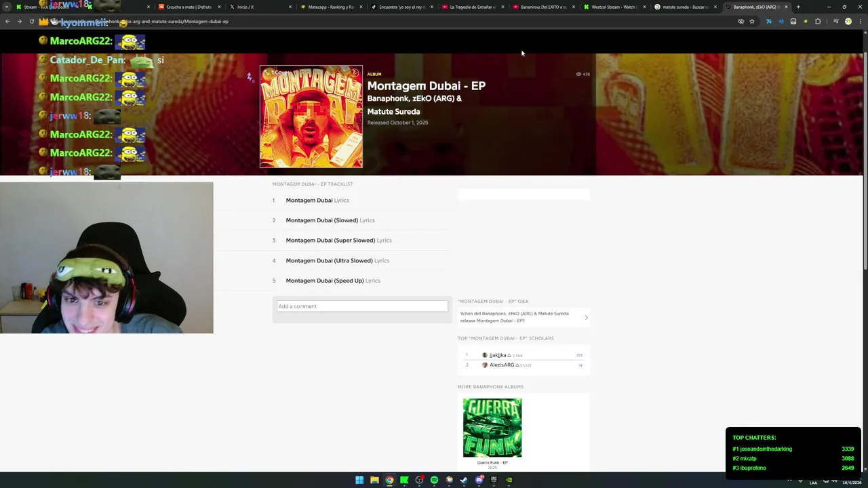This screenshot has width=868, height=488.
Task: Open the Extensions puzzle-piece menu
Action: (x=818, y=21)
